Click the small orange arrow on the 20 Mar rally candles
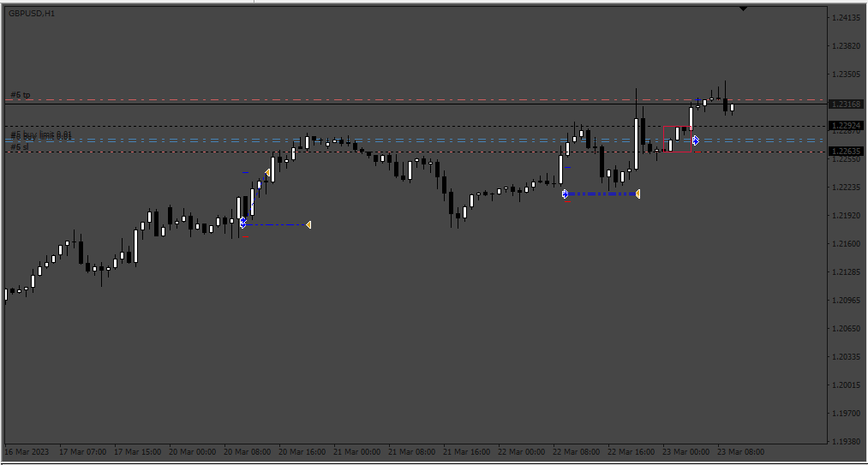Screen dimensions: 868x465 pos(267,173)
